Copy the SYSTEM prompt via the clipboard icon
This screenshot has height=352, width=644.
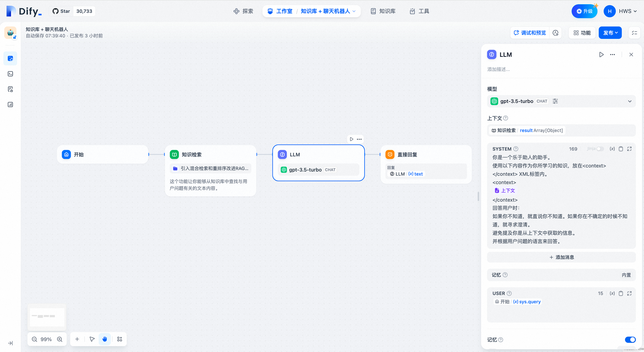(621, 149)
